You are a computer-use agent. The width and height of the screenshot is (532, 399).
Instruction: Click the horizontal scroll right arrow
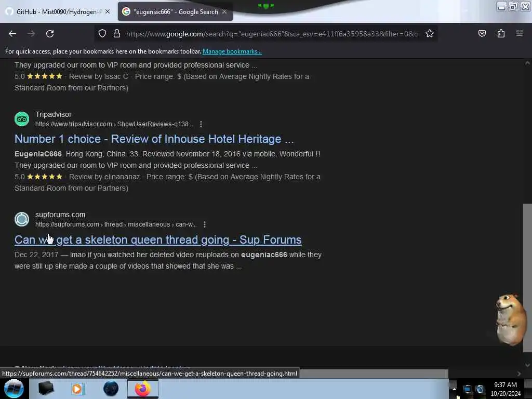pos(519,374)
